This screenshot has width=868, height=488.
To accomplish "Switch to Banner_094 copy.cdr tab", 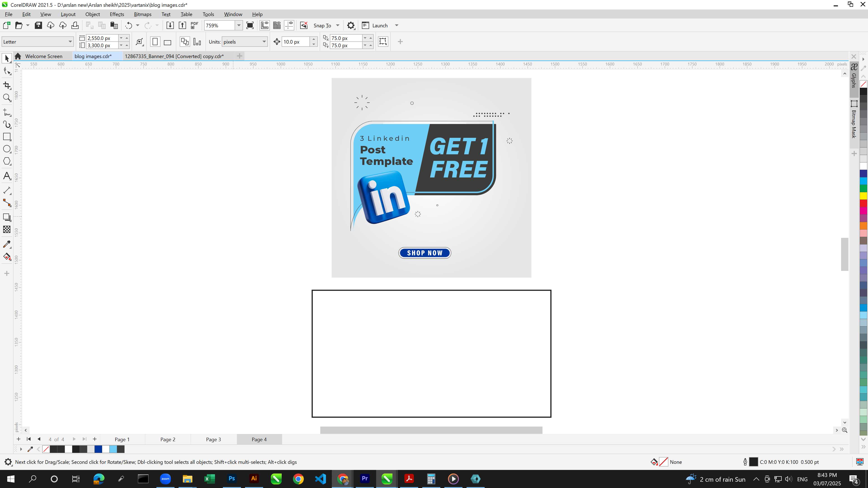I will (x=174, y=56).
